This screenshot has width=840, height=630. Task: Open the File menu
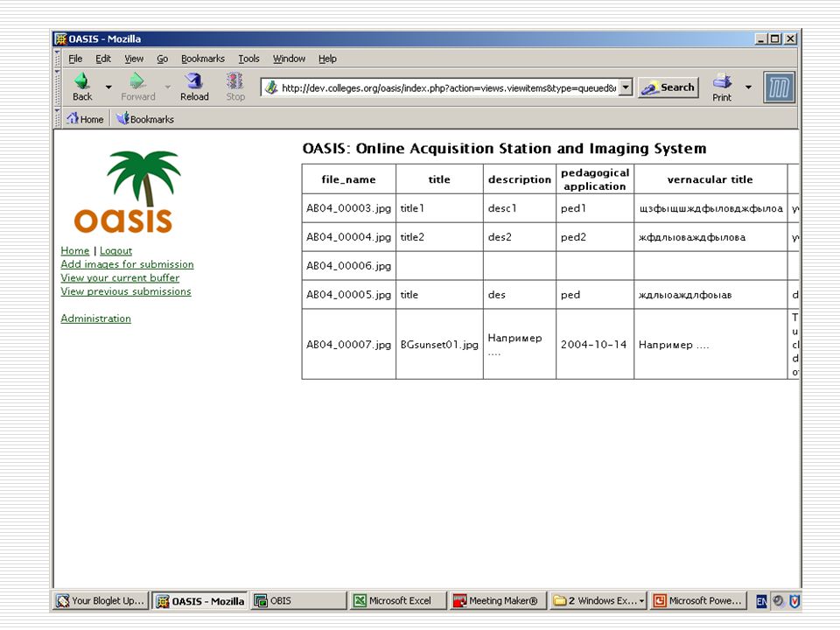[x=75, y=59]
